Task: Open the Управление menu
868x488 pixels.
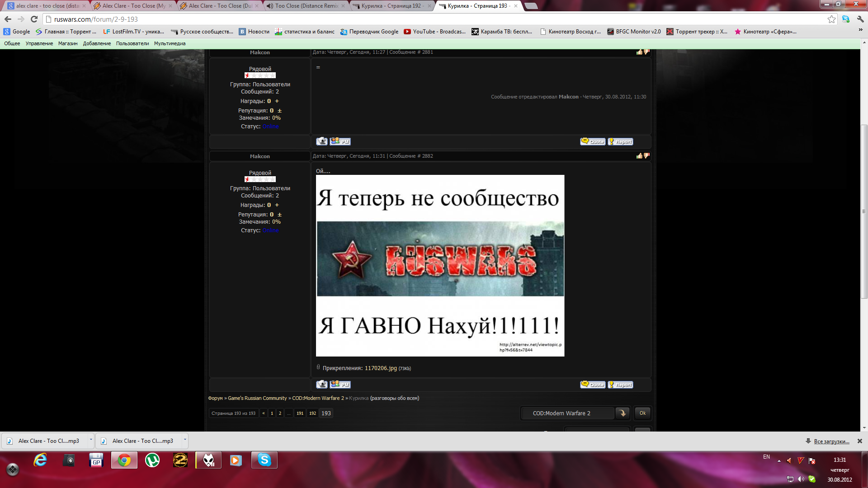Action: 39,43
